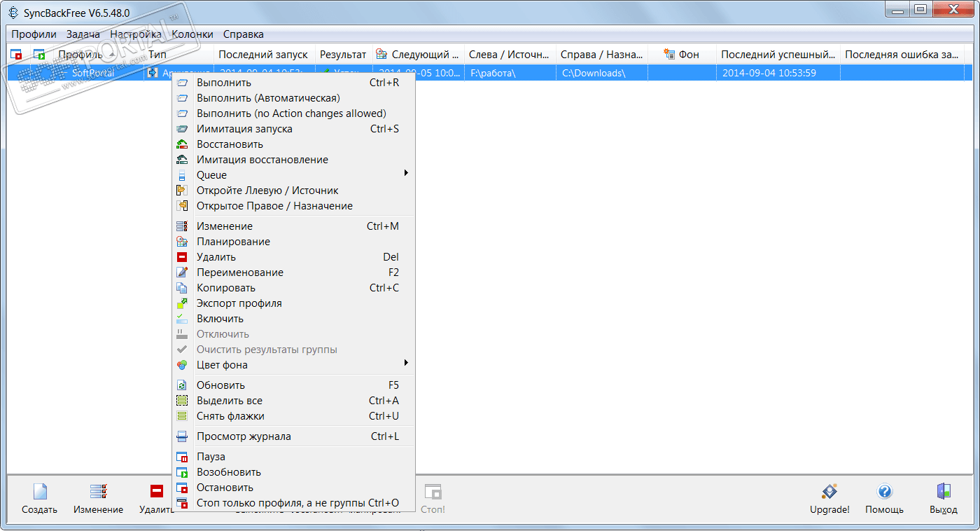The height and width of the screenshot is (531, 980).
Task: Sort by the Результат column header
Action: click(343, 55)
